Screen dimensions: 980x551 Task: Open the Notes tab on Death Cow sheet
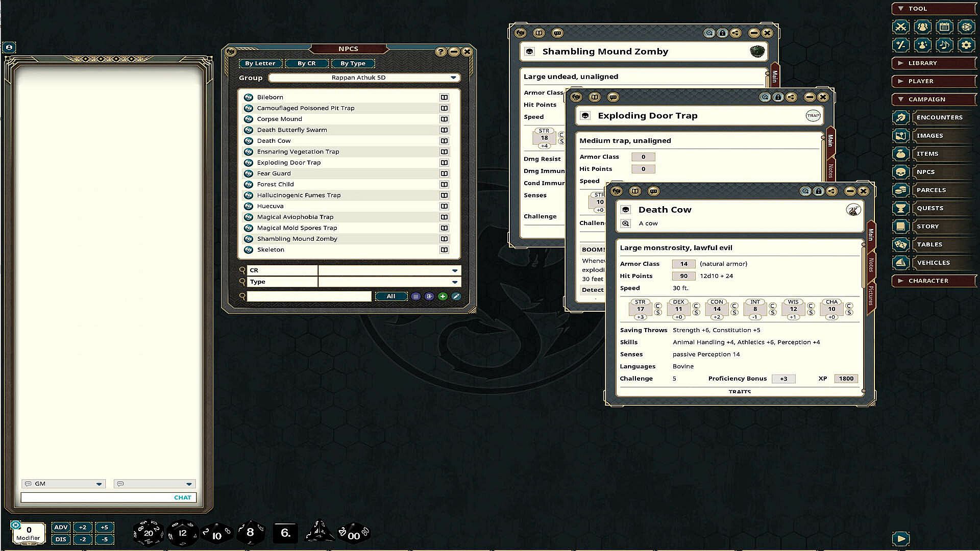point(871,265)
